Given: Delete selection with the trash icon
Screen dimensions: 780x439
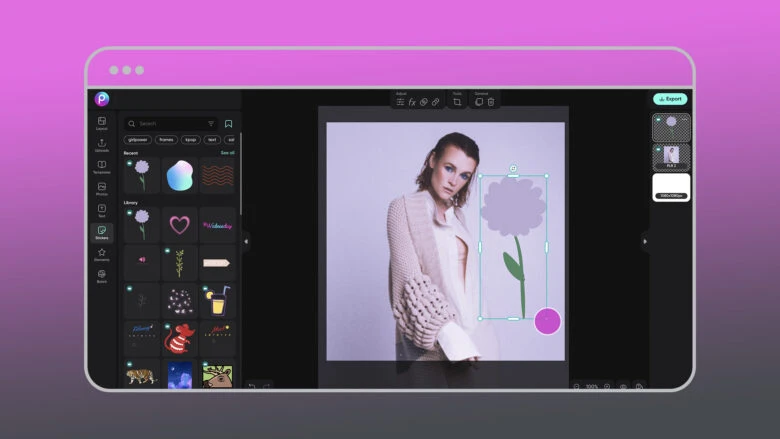Looking at the screenshot, I should [491, 102].
